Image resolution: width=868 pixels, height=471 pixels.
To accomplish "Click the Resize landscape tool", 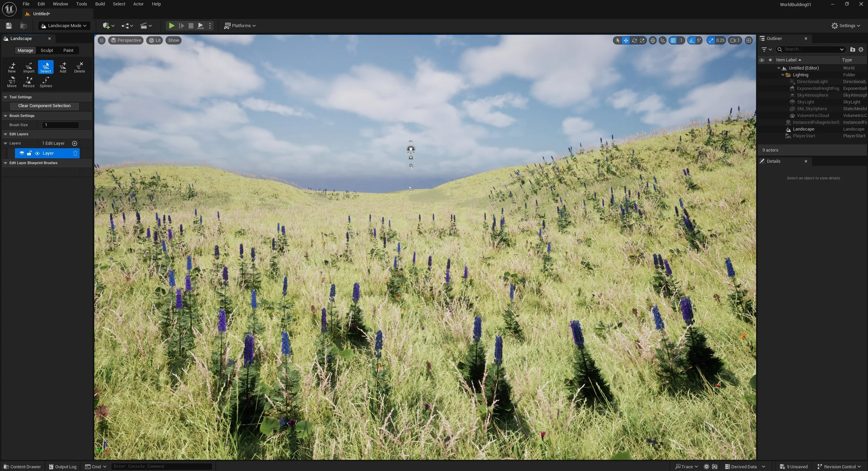I will [x=28, y=82].
